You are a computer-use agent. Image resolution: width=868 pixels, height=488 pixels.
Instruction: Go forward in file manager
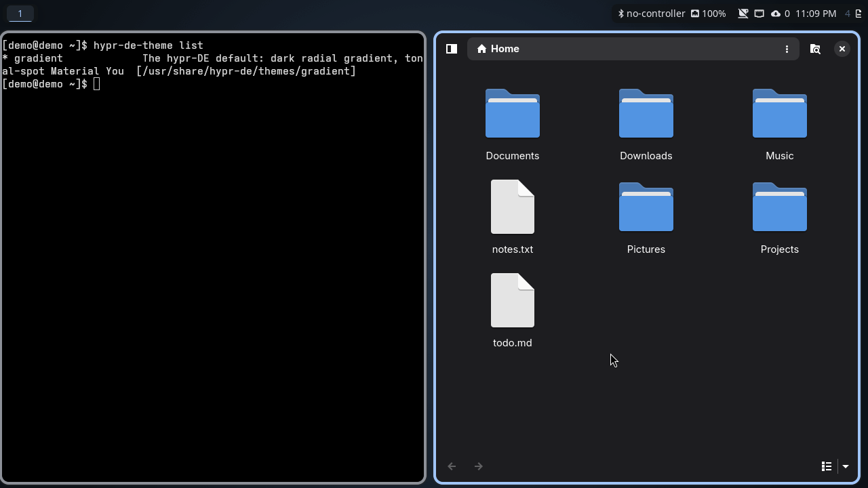478,466
